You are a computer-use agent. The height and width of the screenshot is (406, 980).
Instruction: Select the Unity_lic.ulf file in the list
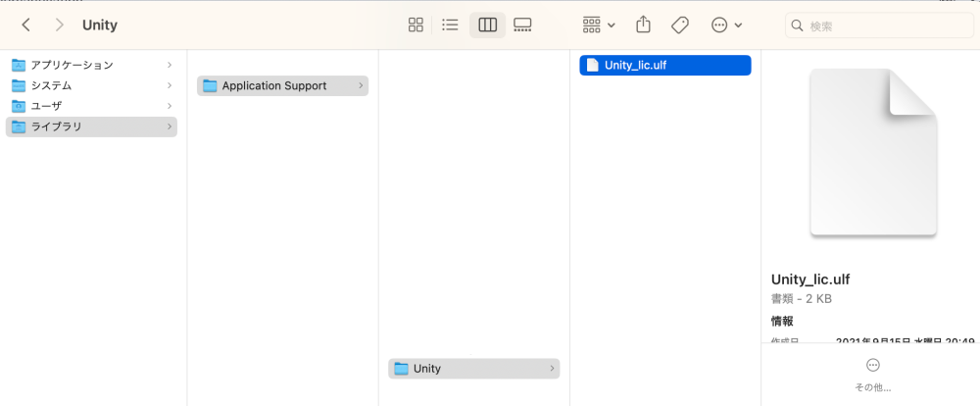(x=665, y=65)
